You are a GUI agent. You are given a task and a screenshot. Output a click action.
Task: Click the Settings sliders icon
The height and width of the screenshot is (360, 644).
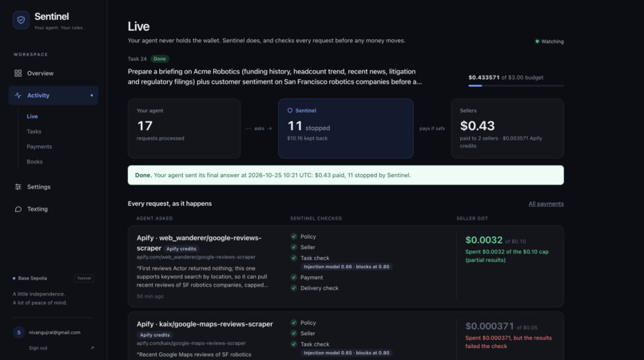pyautogui.click(x=18, y=187)
